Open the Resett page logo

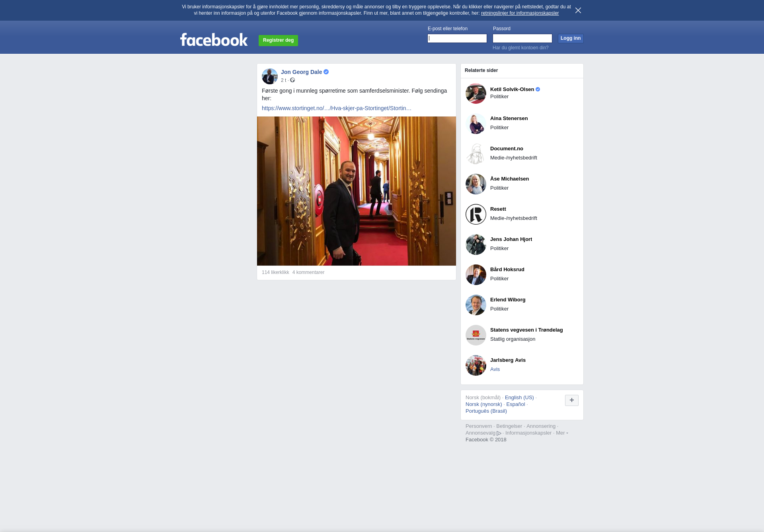click(476, 214)
